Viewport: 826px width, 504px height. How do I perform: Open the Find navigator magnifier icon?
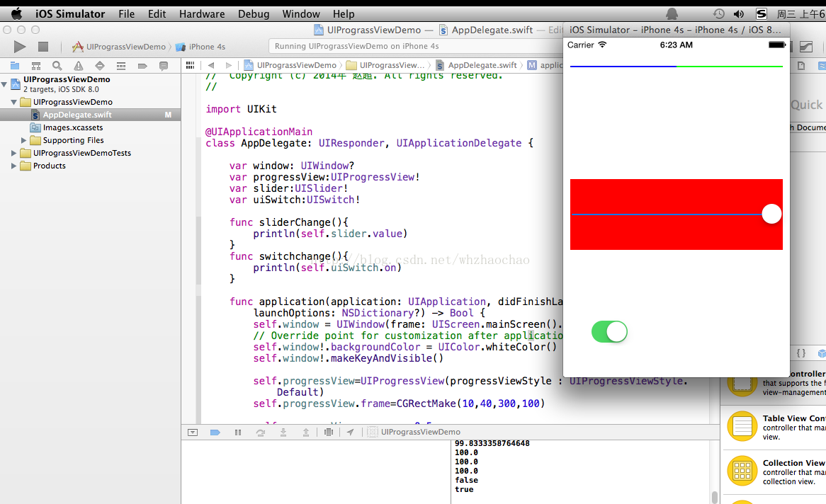57,66
